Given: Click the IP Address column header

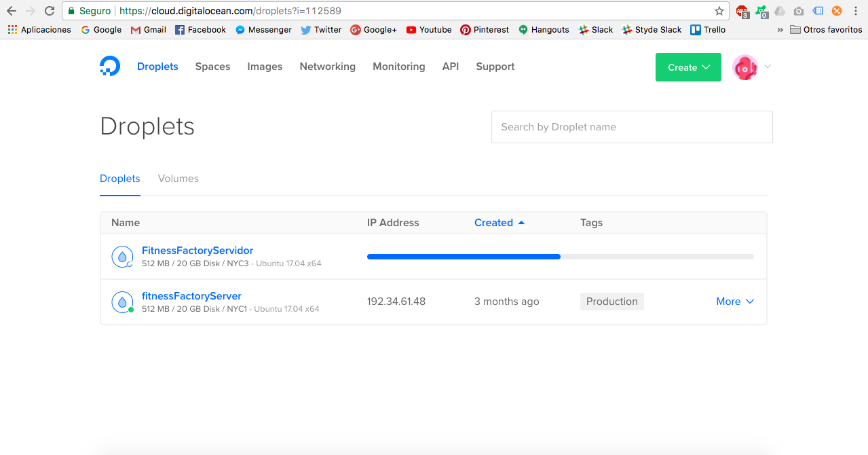Looking at the screenshot, I should point(393,223).
